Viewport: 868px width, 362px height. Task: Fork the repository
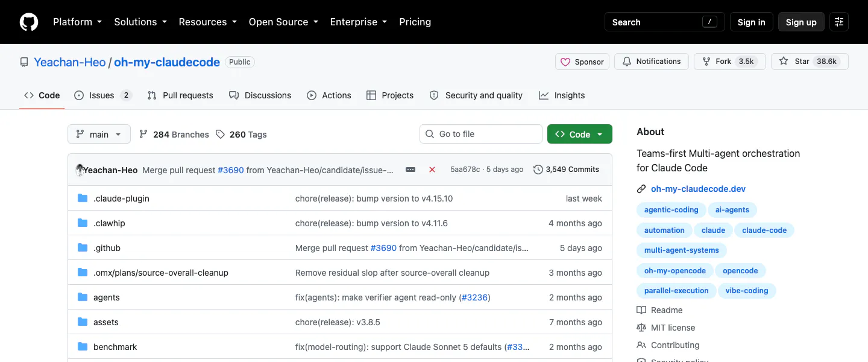point(730,62)
